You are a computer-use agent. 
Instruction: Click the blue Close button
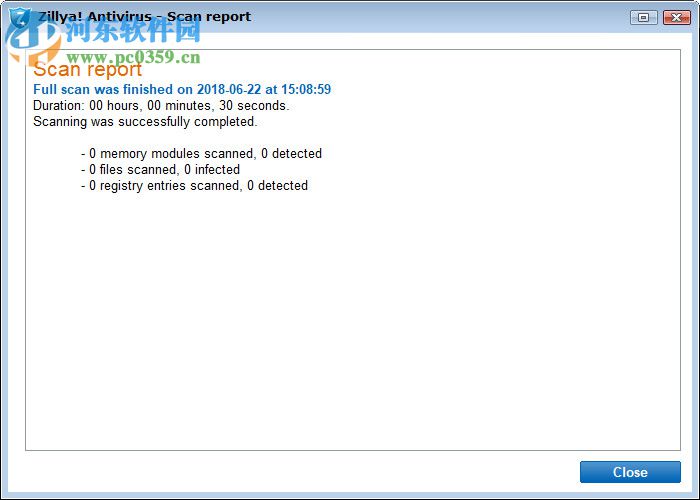coord(630,472)
